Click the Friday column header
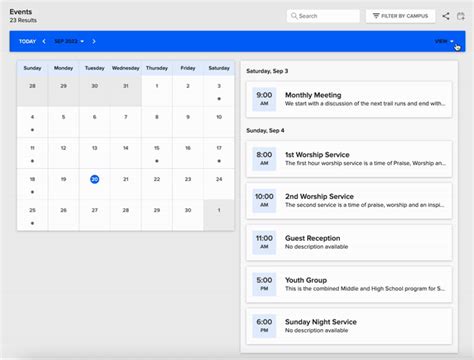Image resolution: width=474 pixels, height=360 pixels. pyautogui.click(x=188, y=68)
